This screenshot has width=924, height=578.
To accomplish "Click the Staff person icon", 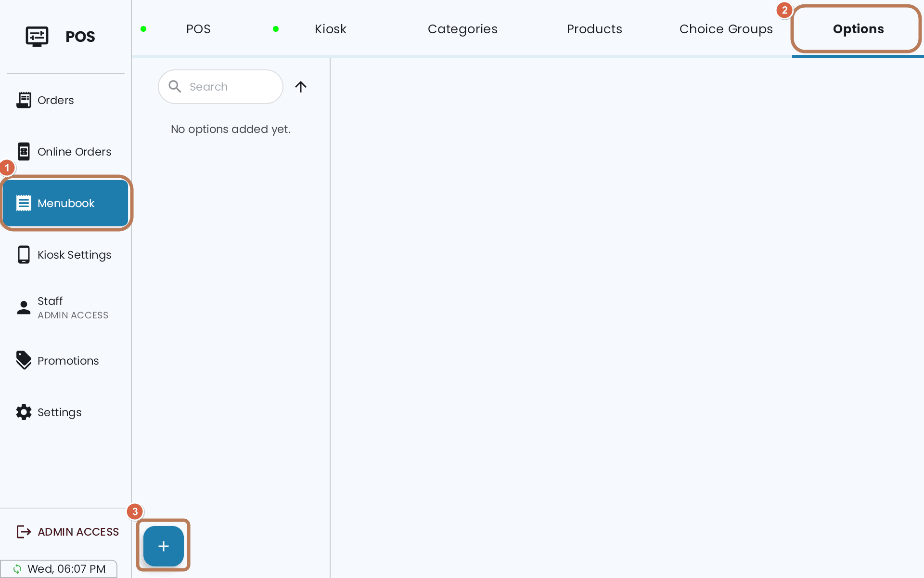I will click(x=24, y=308).
